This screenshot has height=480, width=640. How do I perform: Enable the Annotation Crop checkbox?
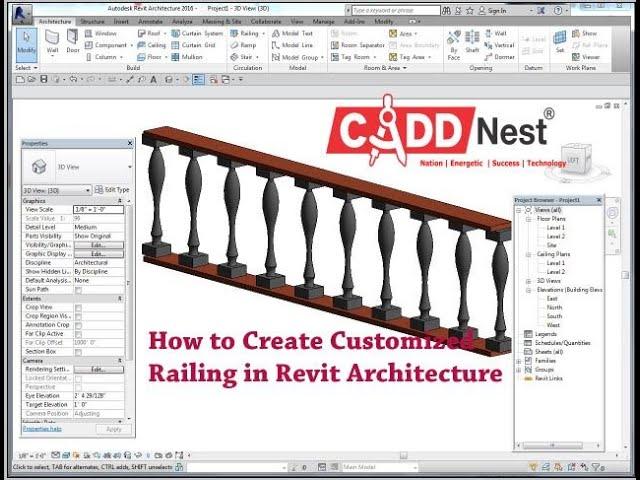(78, 325)
